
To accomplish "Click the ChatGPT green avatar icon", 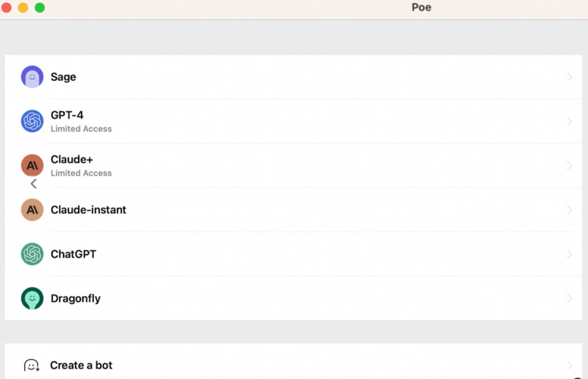I will click(32, 254).
